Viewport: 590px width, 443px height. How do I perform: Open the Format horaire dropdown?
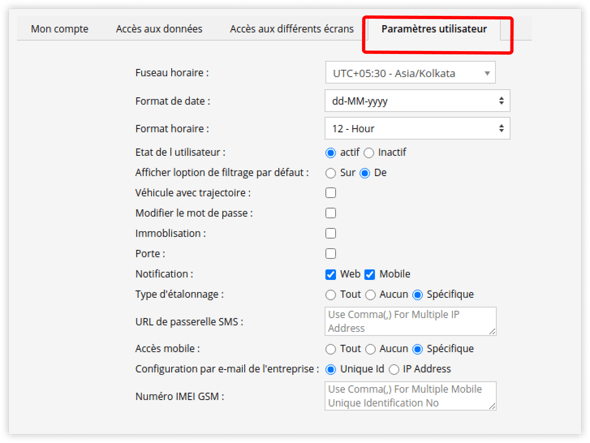click(x=417, y=128)
